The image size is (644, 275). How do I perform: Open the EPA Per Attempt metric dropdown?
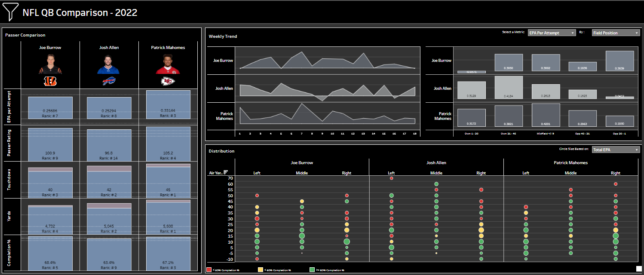[552, 33]
